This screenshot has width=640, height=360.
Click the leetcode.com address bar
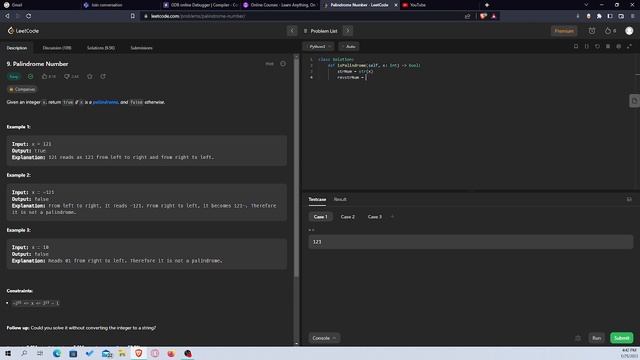pyautogui.click(x=302, y=16)
